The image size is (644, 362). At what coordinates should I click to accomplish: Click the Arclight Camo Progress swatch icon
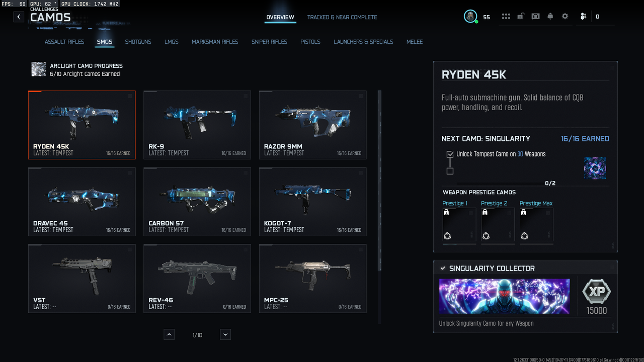39,69
